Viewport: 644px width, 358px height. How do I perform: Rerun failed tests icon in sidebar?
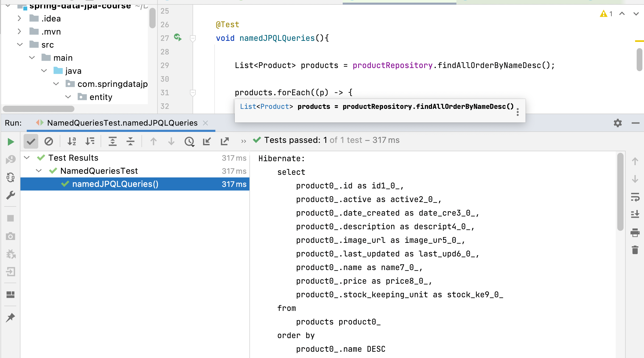pos(11,159)
